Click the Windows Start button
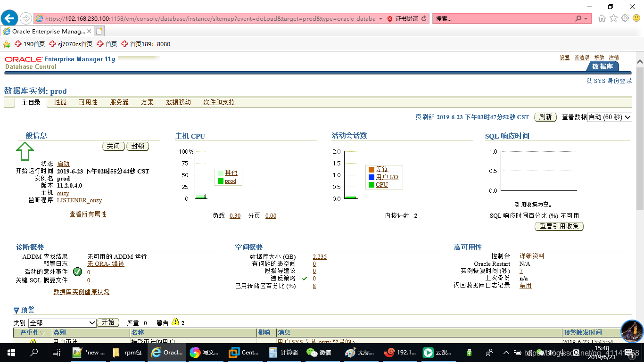This screenshot has height=362, width=644. (x=11, y=352)
